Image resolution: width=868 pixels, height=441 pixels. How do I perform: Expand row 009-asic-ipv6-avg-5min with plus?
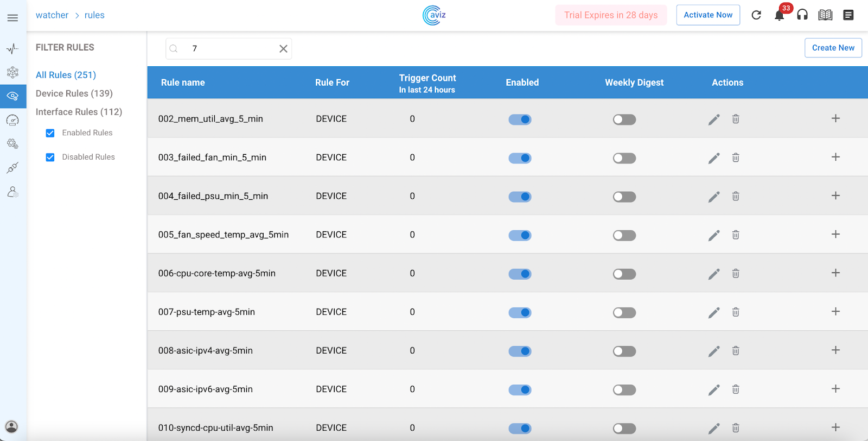(x=835, y=389)
